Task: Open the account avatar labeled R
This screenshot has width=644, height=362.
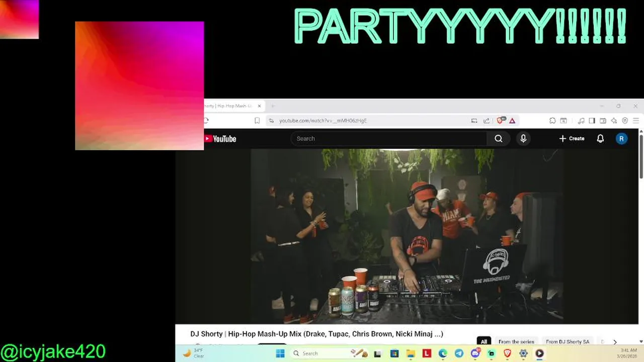Action: [x=621, y=139]
